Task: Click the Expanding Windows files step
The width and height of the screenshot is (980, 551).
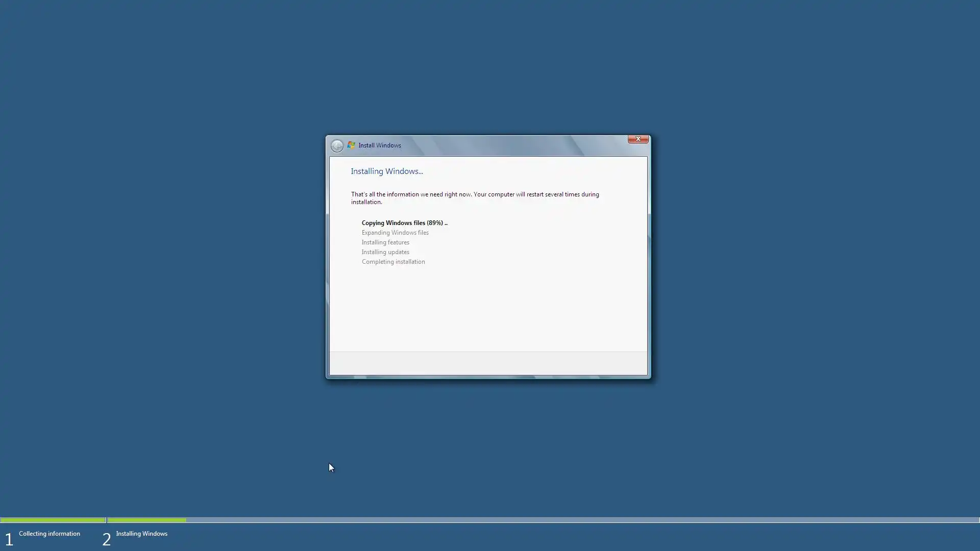Action: click(x=395, y=233)
